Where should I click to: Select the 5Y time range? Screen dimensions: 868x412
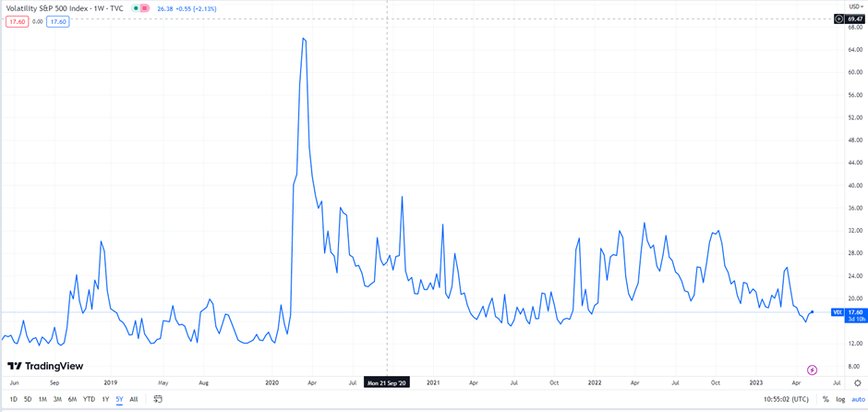coord(119,399)
